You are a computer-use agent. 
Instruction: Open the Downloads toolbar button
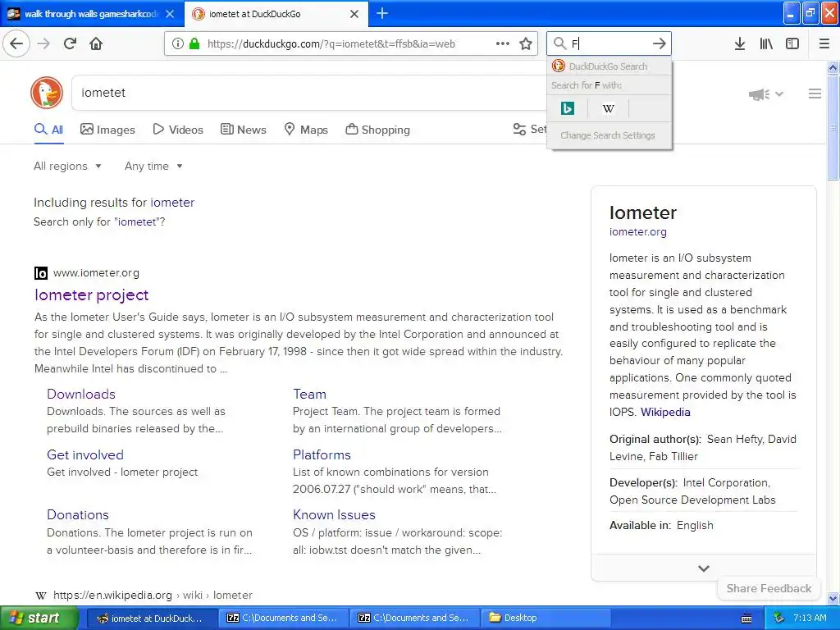point(740,43)
